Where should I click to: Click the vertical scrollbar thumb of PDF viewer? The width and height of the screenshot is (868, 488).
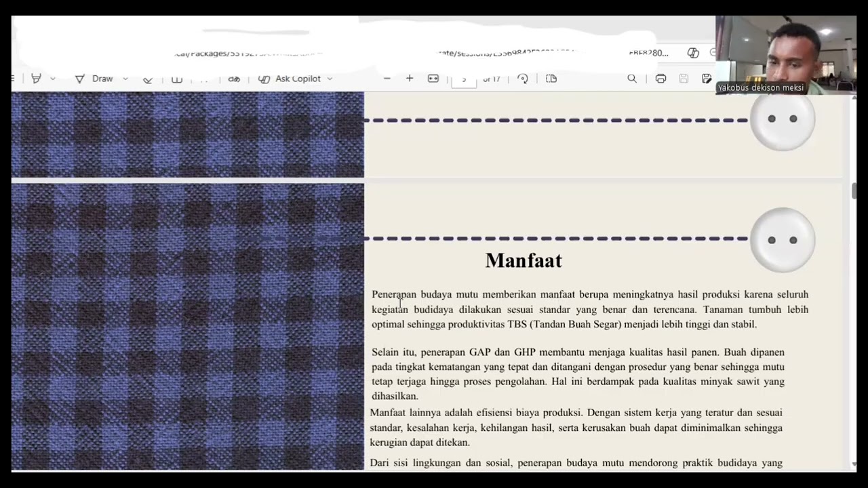pos(854,191)
